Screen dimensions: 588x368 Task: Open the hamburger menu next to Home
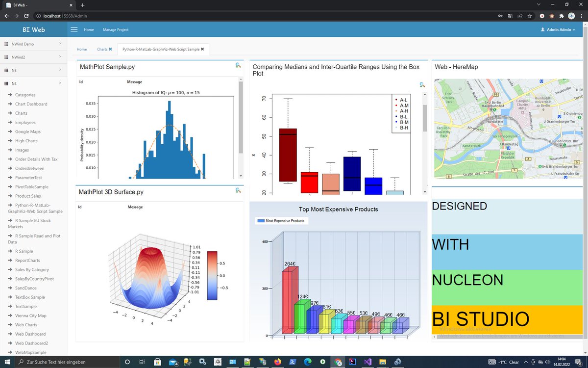pos(74,29)
